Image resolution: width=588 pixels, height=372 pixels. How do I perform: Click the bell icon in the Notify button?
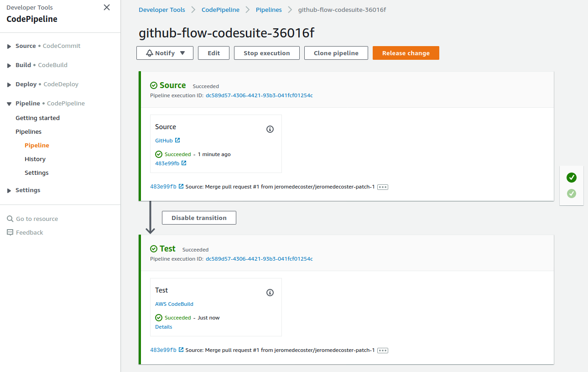pyautogui.click(x=150, y=53)
